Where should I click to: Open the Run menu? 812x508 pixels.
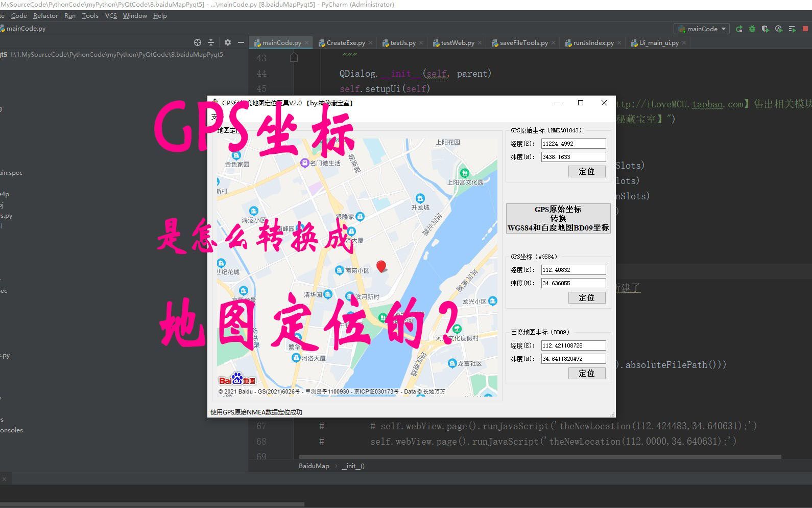coord(70,16)
